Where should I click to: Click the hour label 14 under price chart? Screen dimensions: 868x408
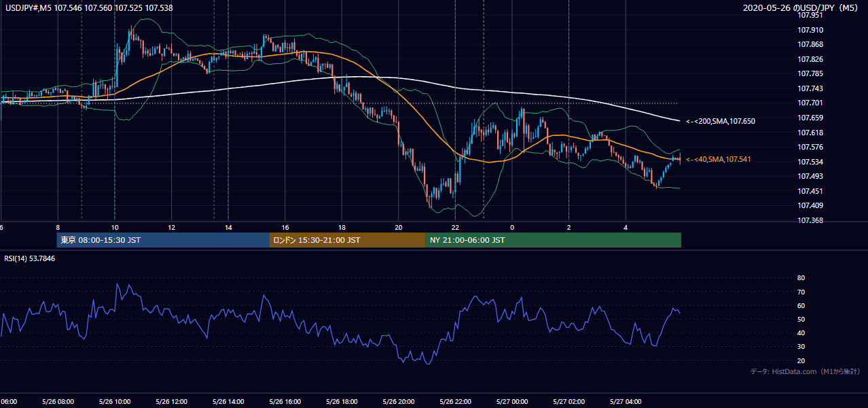pyautogui.click(x=228, y=228)
